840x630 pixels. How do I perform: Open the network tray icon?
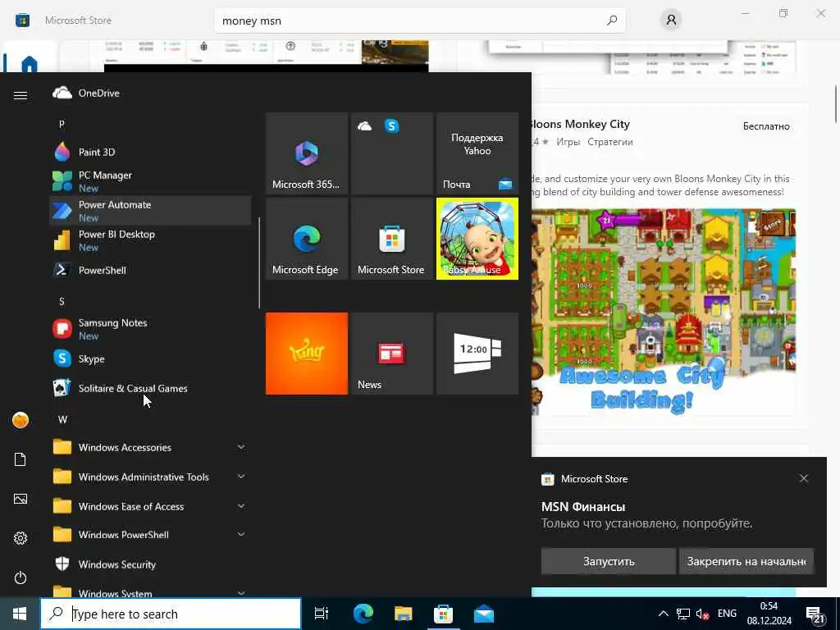pyautogui.click(x=683, y=614)
